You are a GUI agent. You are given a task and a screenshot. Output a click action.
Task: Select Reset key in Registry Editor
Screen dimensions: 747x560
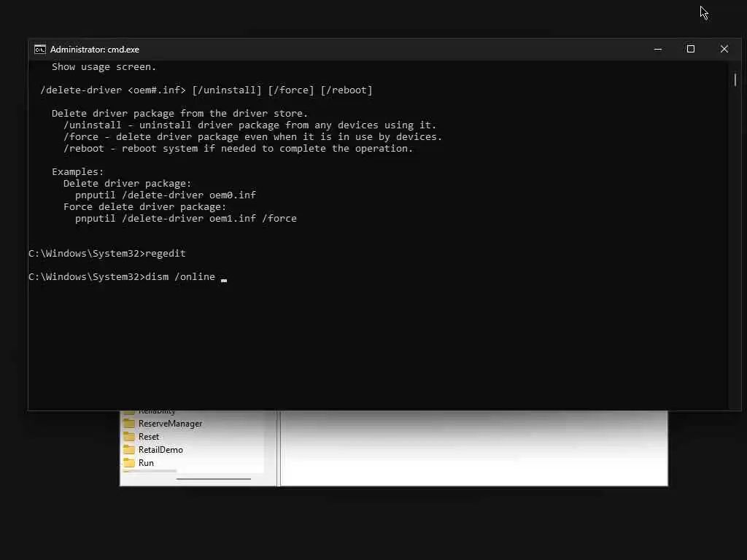pyautogui.click(x=149, y=437)
